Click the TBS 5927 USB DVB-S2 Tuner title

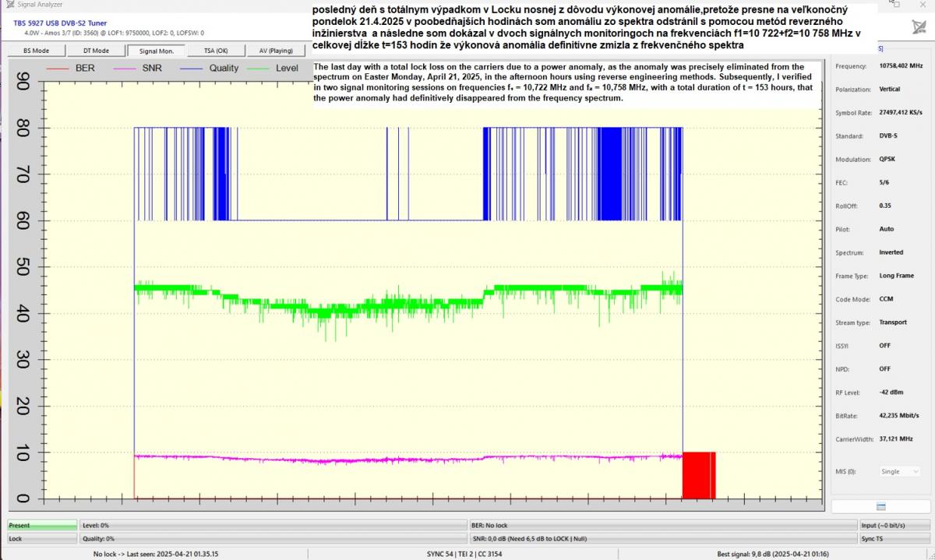pos(59,23)
